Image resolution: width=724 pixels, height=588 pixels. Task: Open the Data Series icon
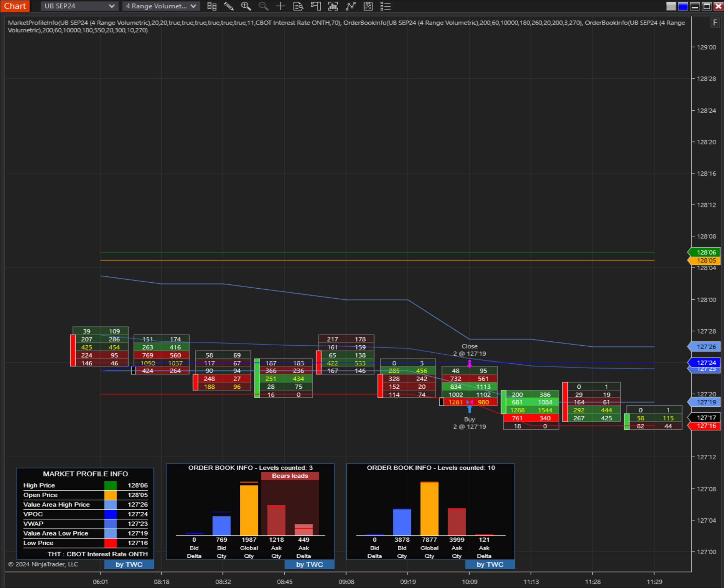333,6
